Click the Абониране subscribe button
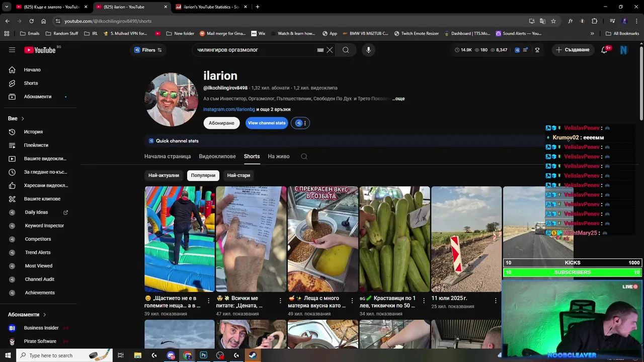Image resolution: width=644 pixels, height=362 pixels. click(222, 123)
